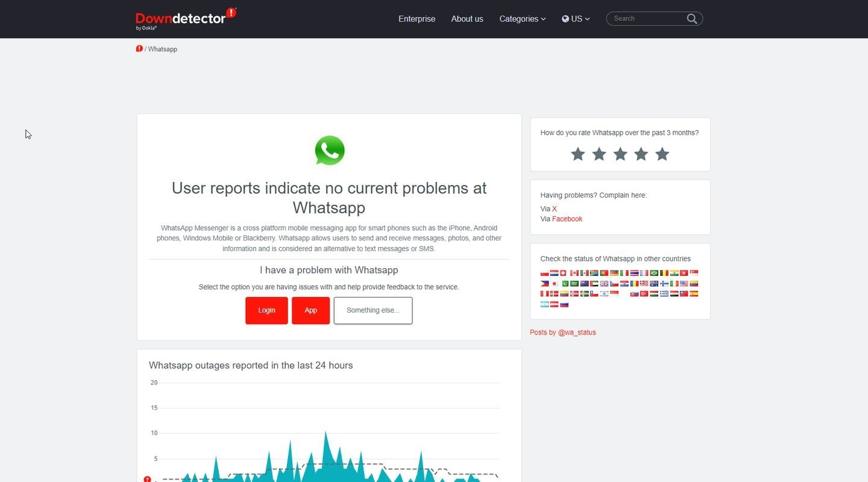Choose the Germany flag
Viewport: 868px width, 482px height.
point(614,273)
